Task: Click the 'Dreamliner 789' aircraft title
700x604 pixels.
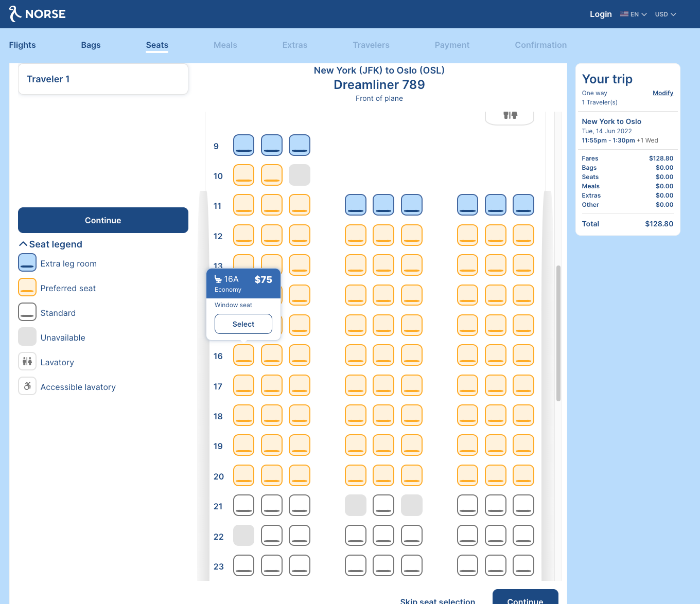Action: [x=379, y=85]
